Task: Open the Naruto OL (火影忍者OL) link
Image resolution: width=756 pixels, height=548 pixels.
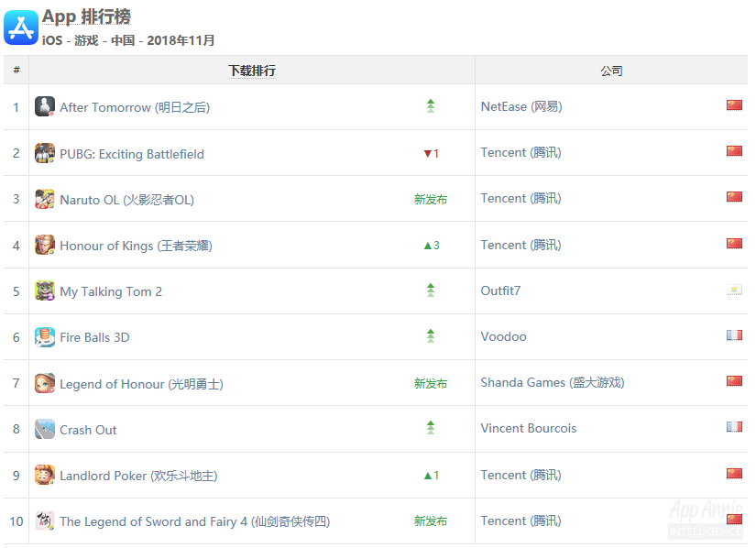Action: 127,200
